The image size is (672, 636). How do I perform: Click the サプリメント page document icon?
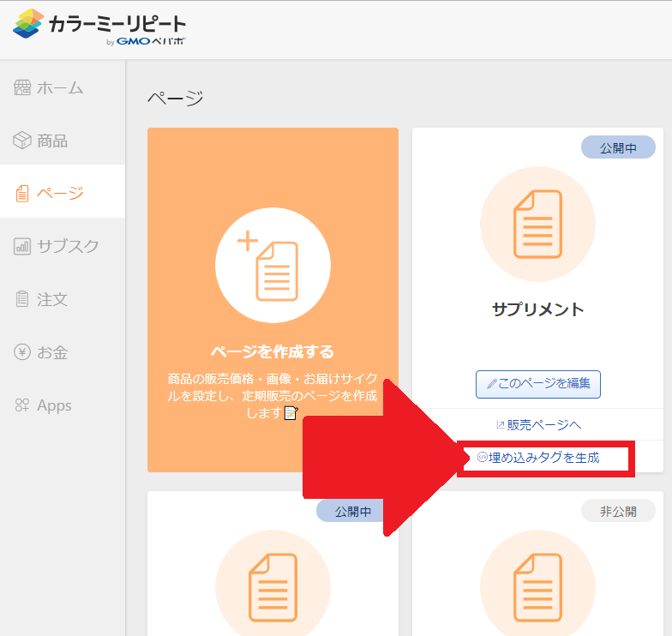click(x=538, y=225)
